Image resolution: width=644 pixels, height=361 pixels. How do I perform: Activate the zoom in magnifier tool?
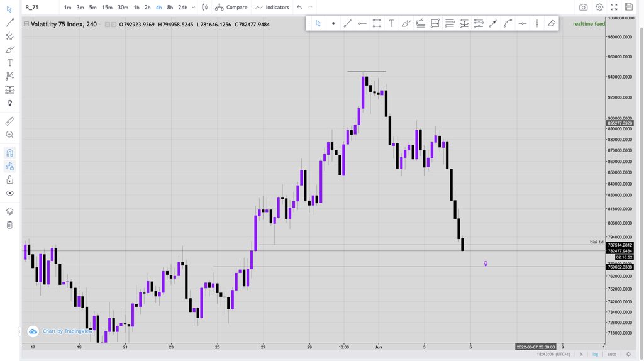9,135
